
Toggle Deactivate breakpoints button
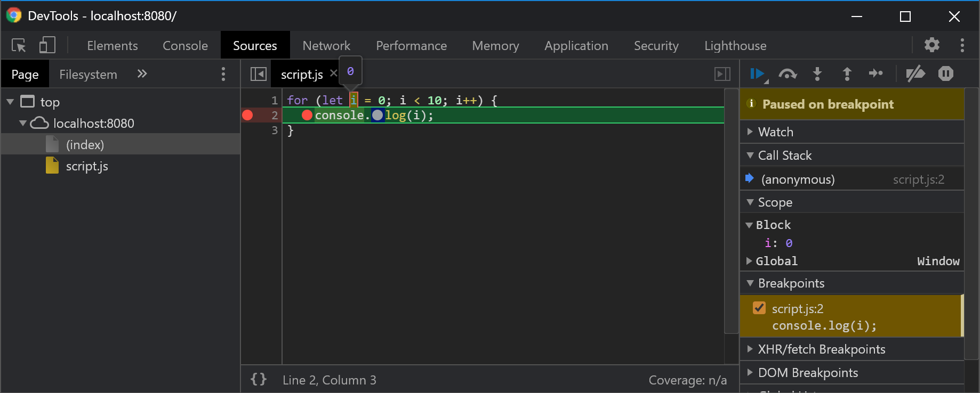(915, 74)
